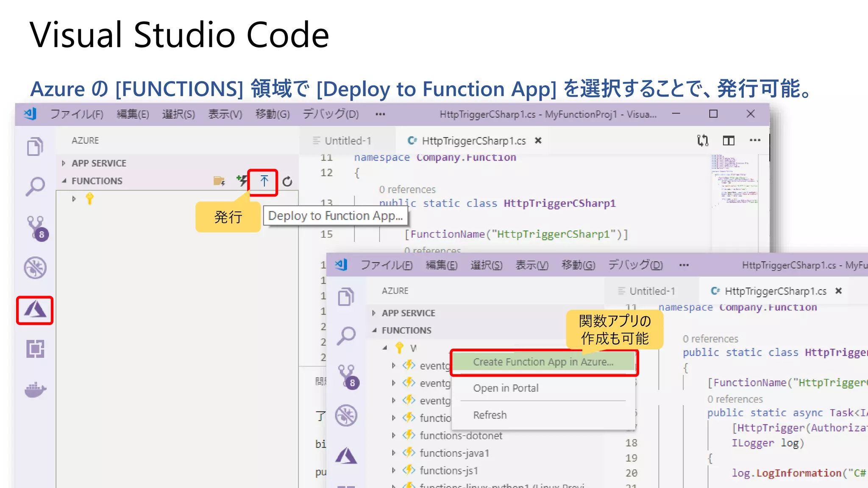
Task: Open menu overflow ellipsis in front window menu bar
Action: pos(684,265)
